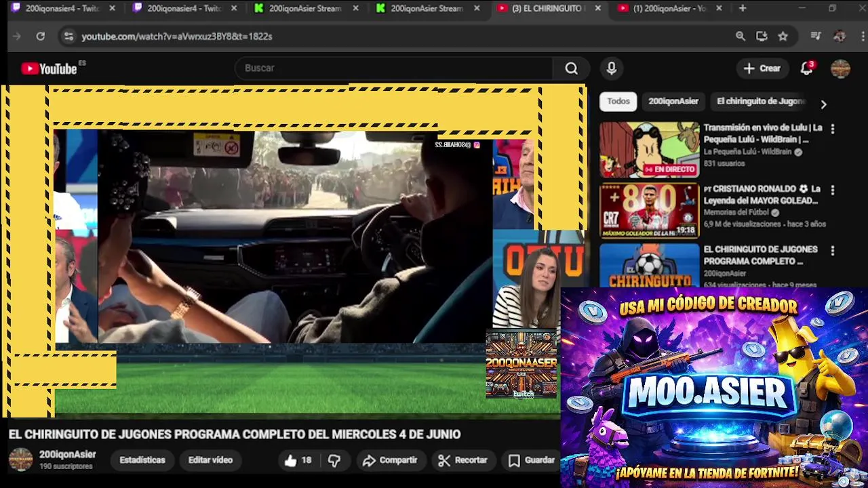Click the YouTube search magnifier button
The image size is (868, 488).
coord(572,68)
